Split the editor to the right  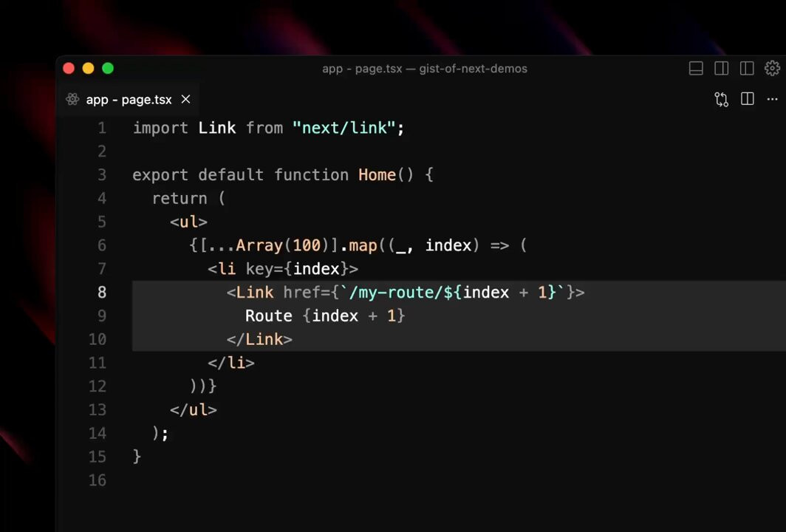pyautogui.click(x=748, y=99)
